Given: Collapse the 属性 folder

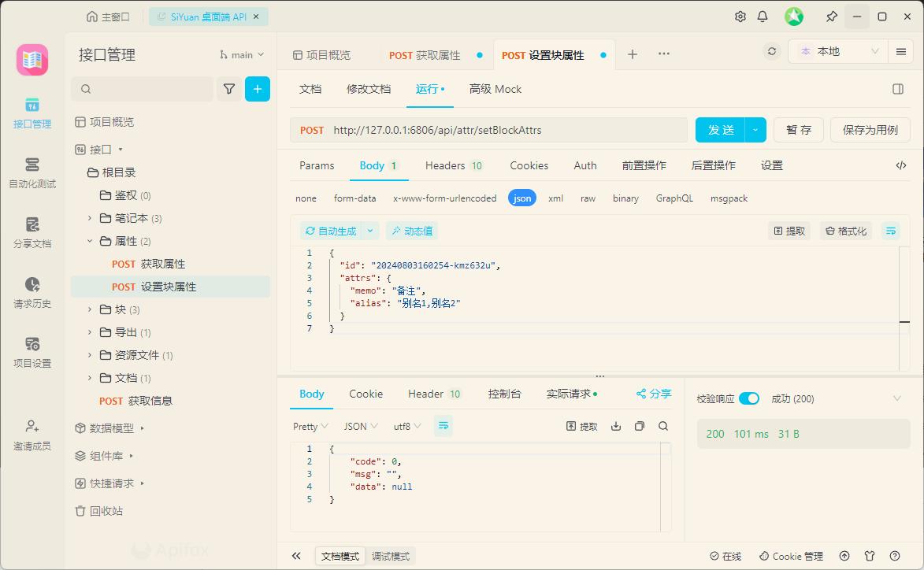Looking at the screenshot, I should point(90,241).
